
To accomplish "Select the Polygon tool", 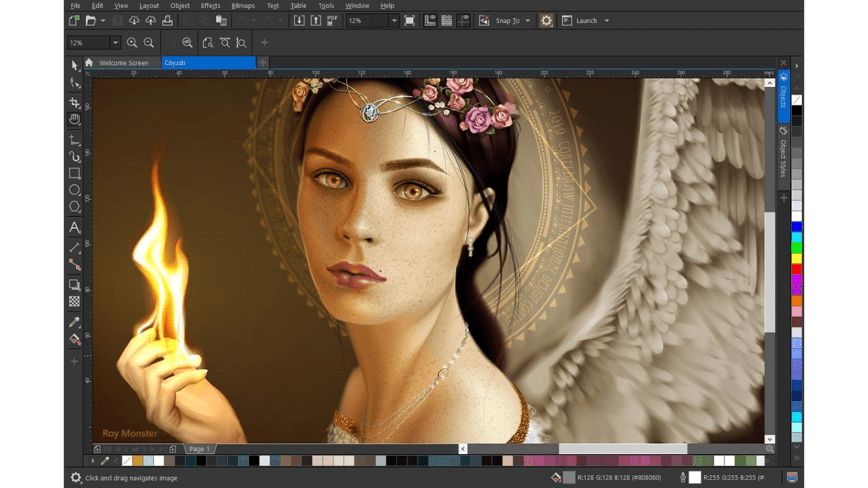I will coord(75,207).
